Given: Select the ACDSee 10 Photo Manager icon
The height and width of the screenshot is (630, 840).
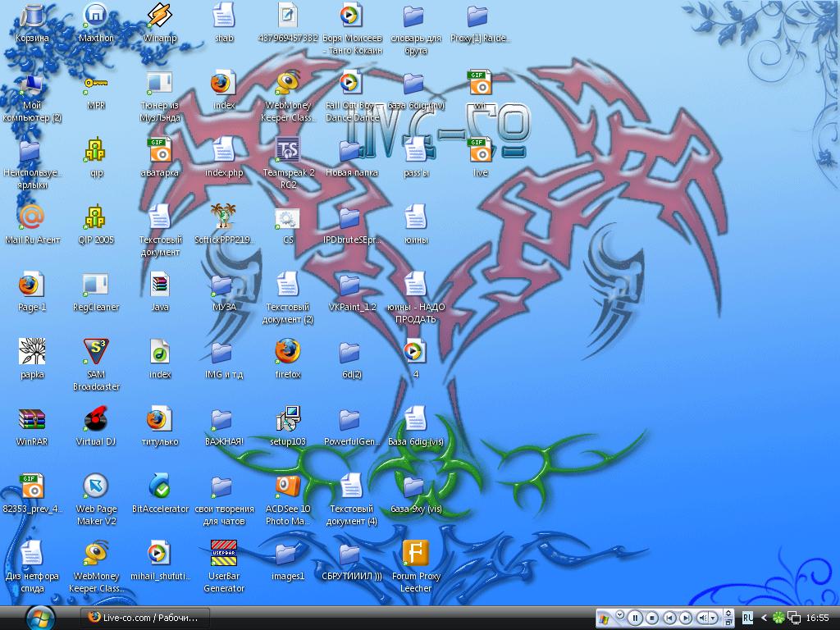Looking at the screenshot, I should 288,486.
